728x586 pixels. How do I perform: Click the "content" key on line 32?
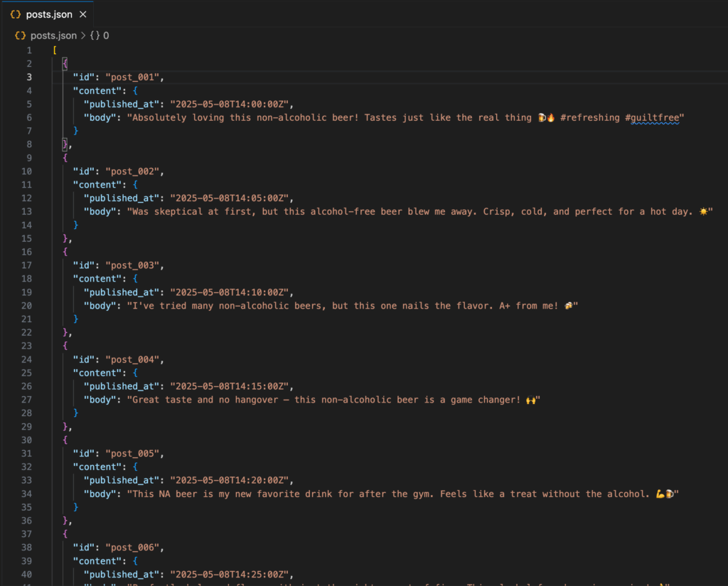[x=97, y=467]
